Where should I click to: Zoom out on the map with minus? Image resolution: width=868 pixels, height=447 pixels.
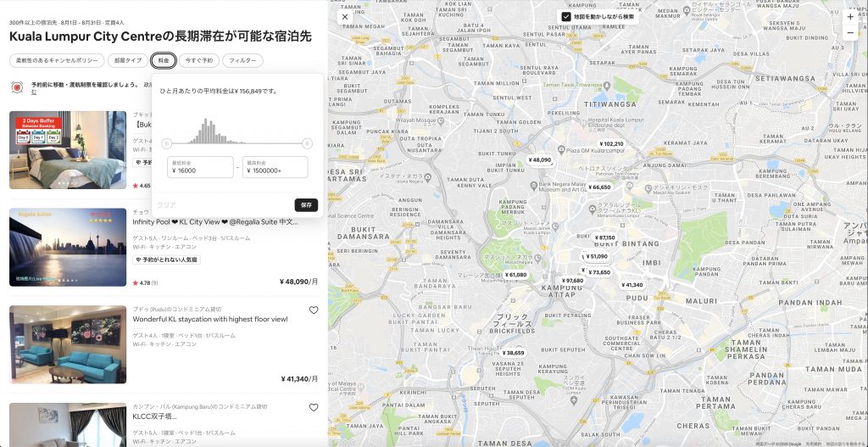[x=850, y=33]
